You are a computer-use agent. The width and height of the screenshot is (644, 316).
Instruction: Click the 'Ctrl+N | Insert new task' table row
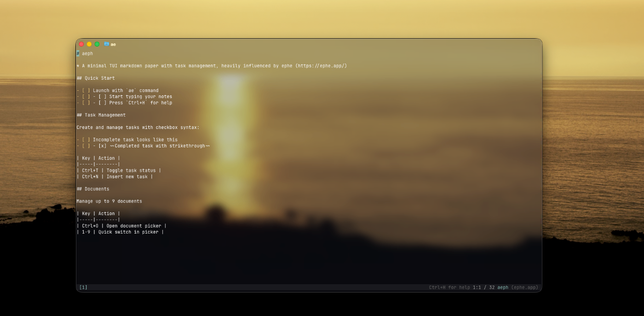(x=115, y=177)
